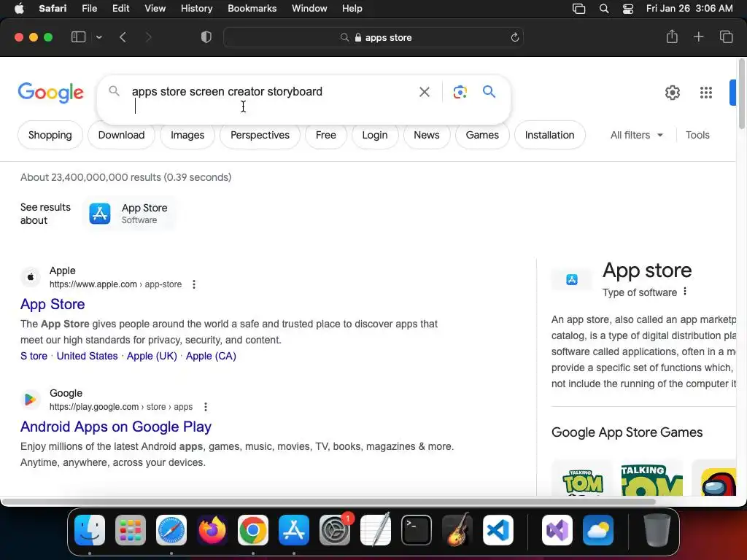Click the Google logo

pos(50,93)
